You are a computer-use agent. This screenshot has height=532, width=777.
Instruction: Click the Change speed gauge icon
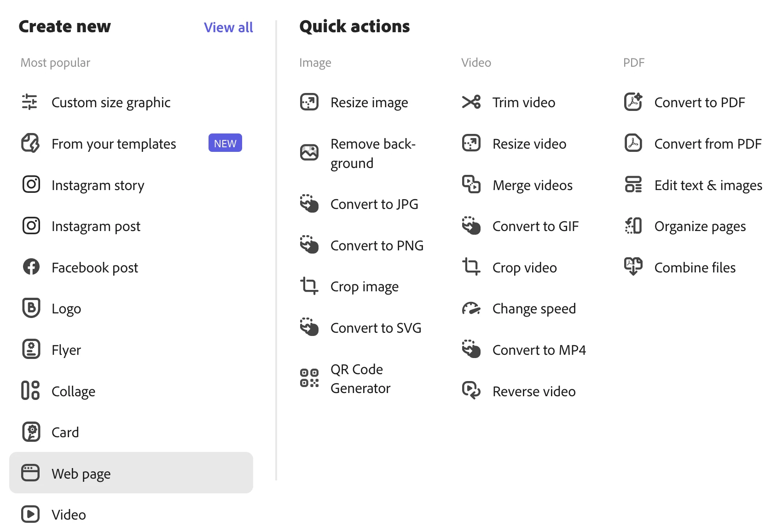(x=471, y=308)
